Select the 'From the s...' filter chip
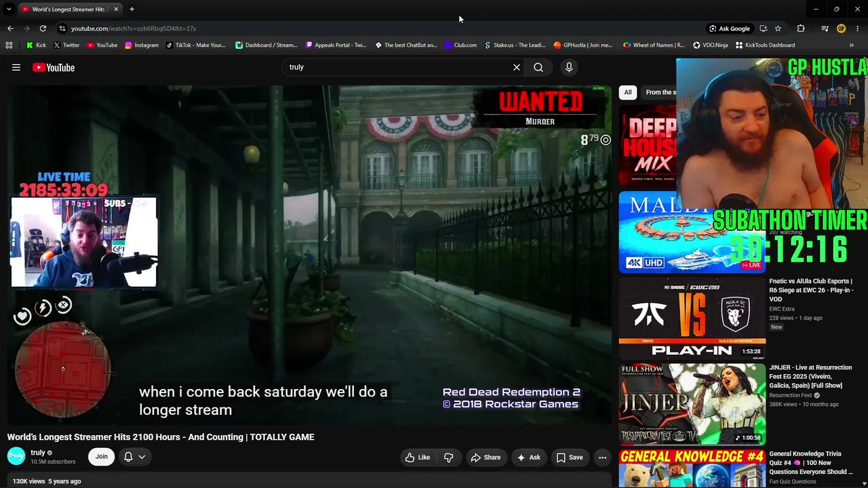The height and width of the screenshot is (488, 868). coord(659,92)
